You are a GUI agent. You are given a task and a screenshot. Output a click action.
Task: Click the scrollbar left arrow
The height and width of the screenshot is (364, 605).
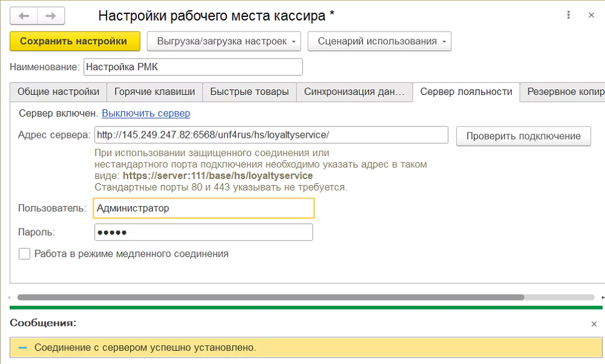[9, 297]
